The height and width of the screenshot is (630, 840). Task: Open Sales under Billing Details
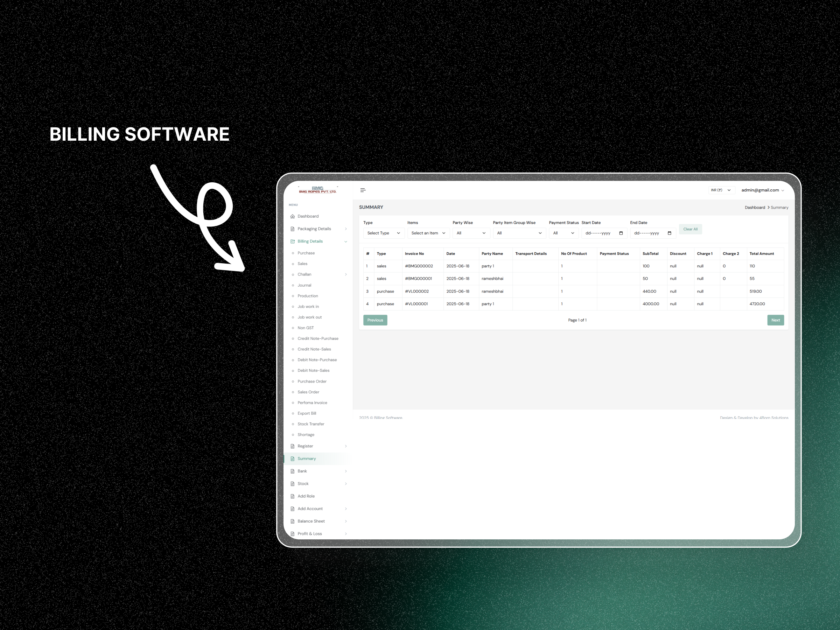(302, 264)
